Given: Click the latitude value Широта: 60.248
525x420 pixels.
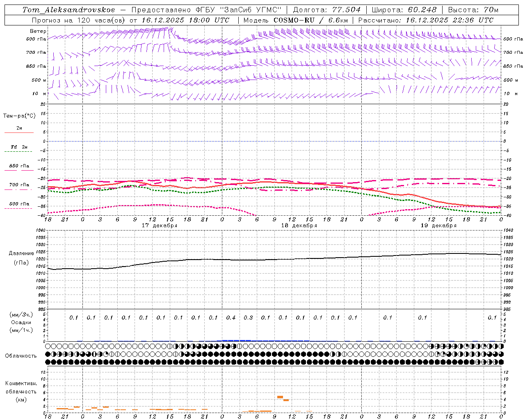Looking at the screenshot, I should pos(404,9).
